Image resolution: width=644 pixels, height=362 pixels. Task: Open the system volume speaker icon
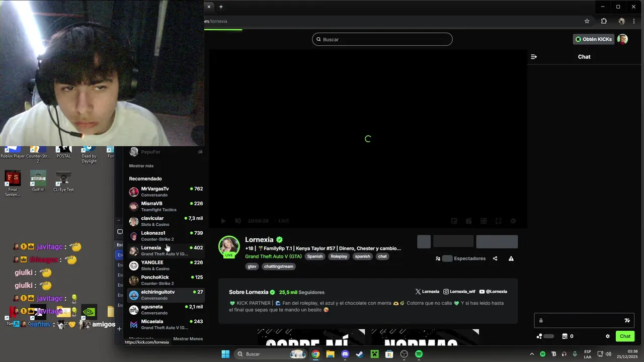point(609,354)
